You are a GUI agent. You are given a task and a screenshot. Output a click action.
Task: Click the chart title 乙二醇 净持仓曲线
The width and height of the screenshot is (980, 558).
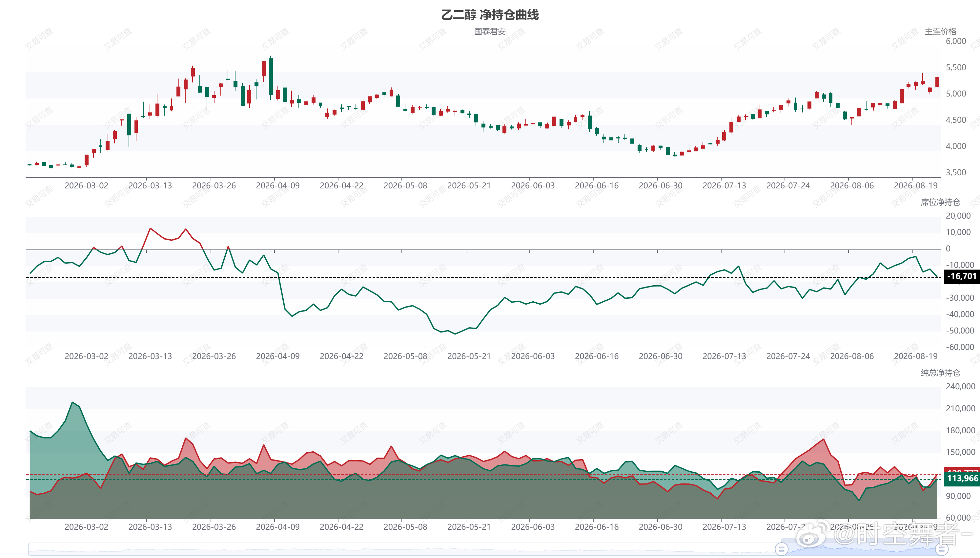(x=490, y=14)
